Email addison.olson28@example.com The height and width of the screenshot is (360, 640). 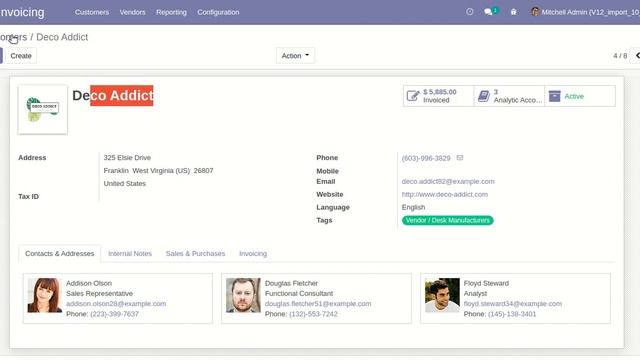point(116,304)
